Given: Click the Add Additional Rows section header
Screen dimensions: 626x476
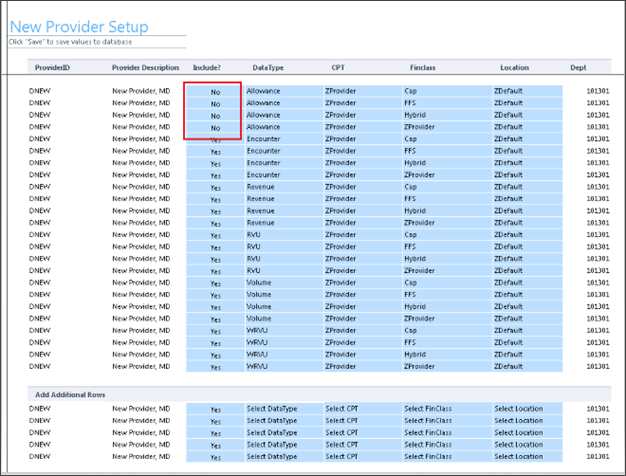Looking at the screenshot, I should [71, 395].
